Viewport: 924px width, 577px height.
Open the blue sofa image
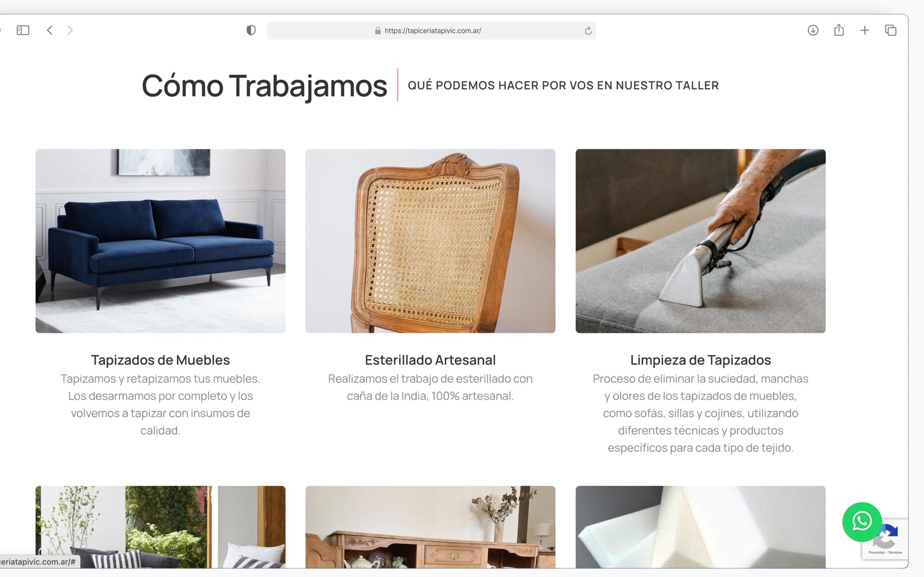[x=160, y=241]
